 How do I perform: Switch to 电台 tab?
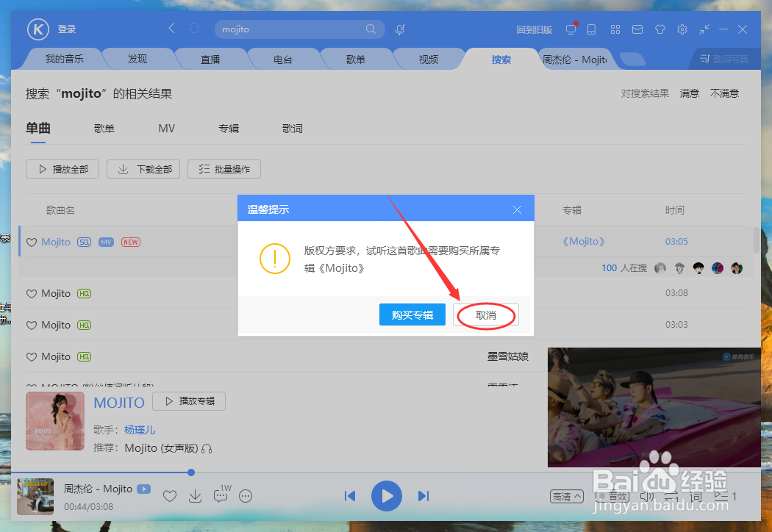[x=283, y=59]
